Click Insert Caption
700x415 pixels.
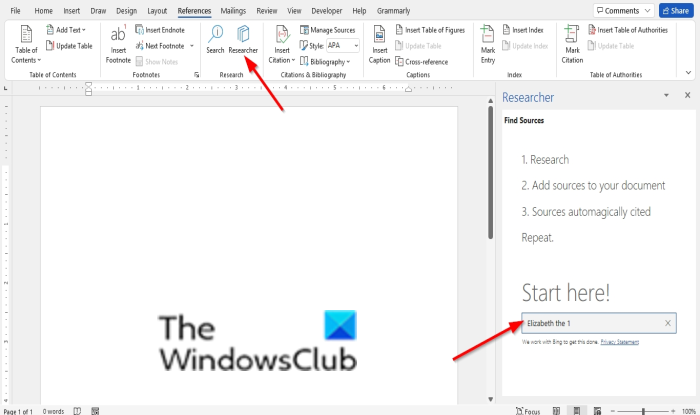point(379,45)
